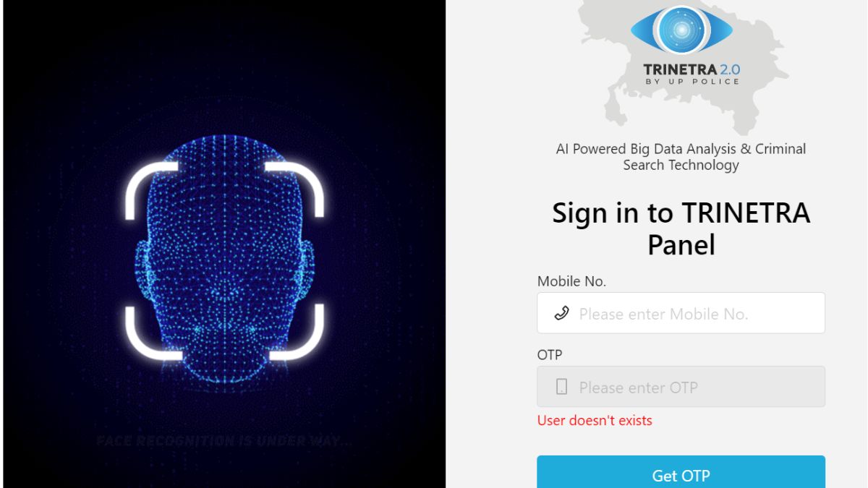Image resolution: width=868 pixels, height=488 pixels.
Task: Click the TRINETRA 2.0 logo text
Action: [692, 69]
